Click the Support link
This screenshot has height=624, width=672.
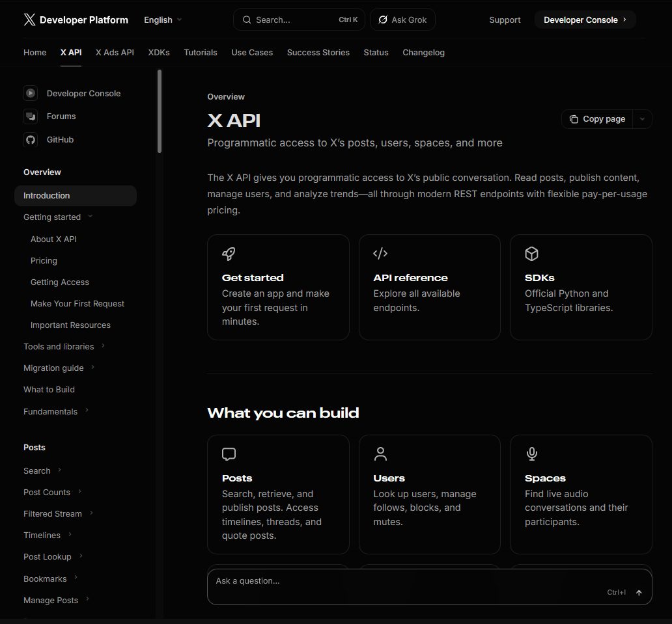(x=505, y=20)
